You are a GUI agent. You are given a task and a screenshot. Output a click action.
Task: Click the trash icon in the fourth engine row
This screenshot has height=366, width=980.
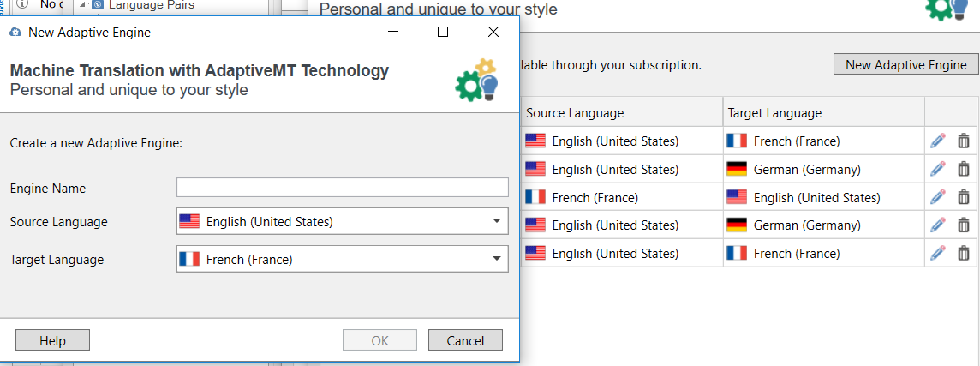(964, 225)
